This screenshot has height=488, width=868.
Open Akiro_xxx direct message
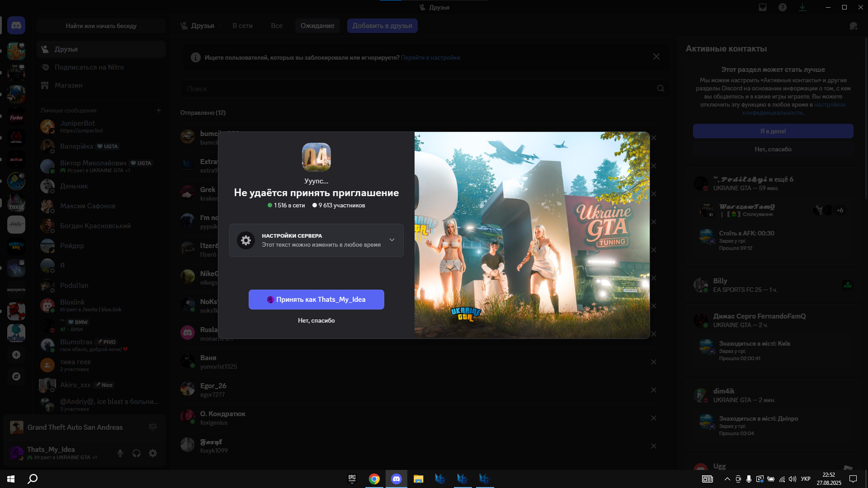[101, 385]
